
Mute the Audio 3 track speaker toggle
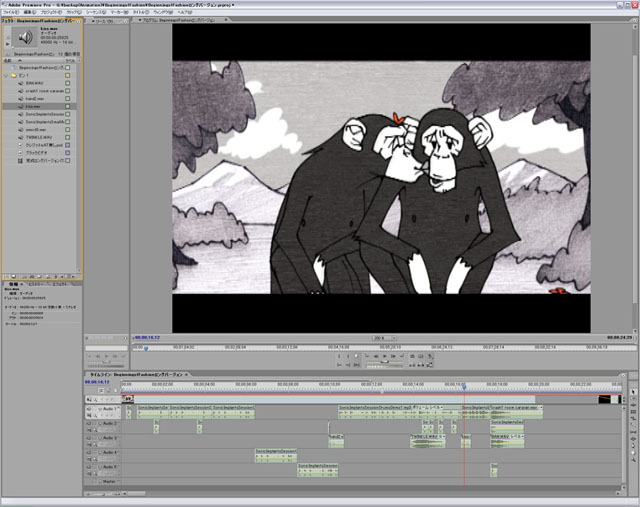coord(88,438)
